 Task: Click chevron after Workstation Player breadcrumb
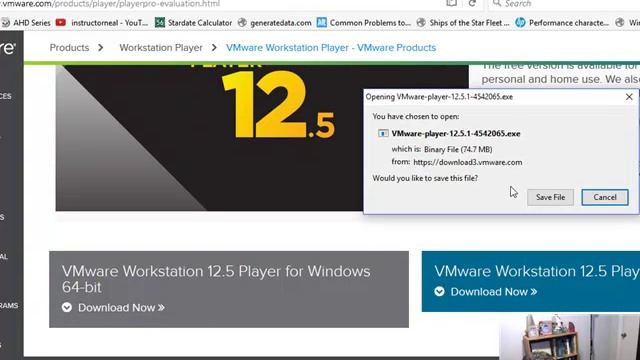(214, 48)
